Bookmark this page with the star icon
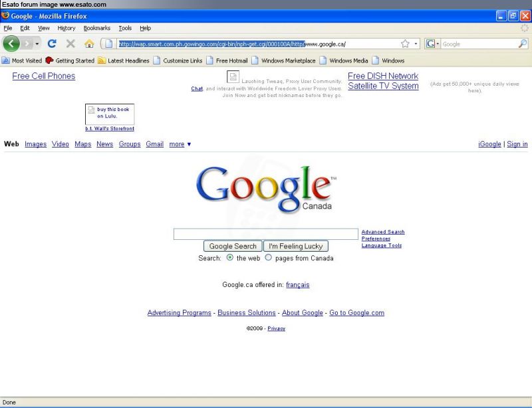The width and height of the screenshot is (532, 408). (405, 44)
